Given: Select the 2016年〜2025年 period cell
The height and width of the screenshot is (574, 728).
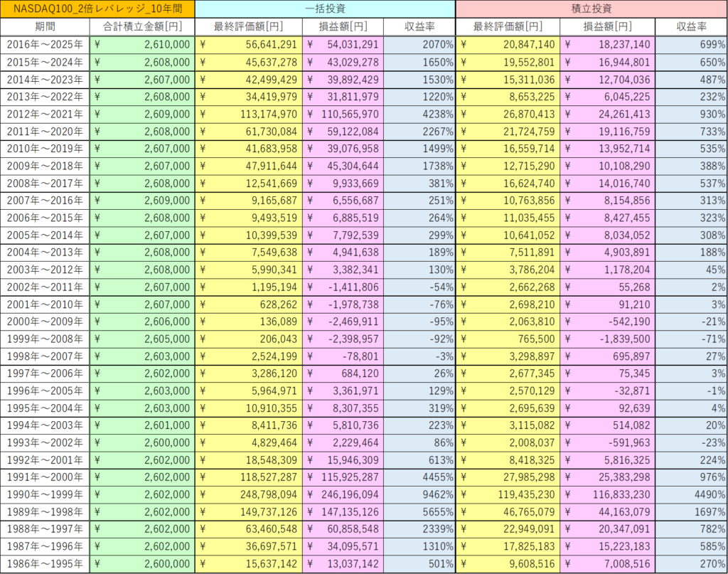Looking at the screenshot, I should pyautogui.click(x=45, y=45).
